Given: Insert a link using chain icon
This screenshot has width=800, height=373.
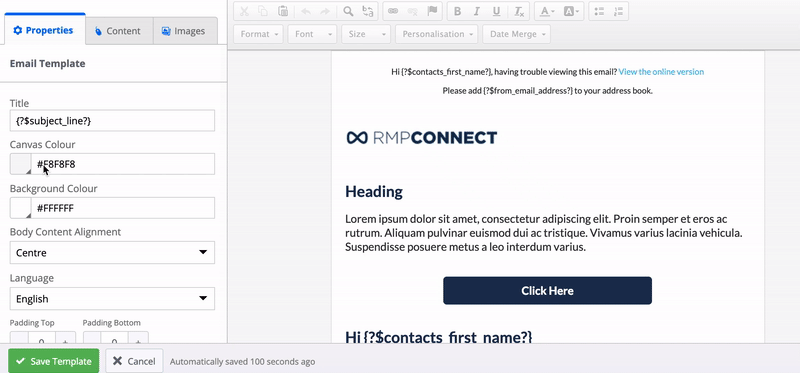Looking at the screenshot, I should click(392, 11).
